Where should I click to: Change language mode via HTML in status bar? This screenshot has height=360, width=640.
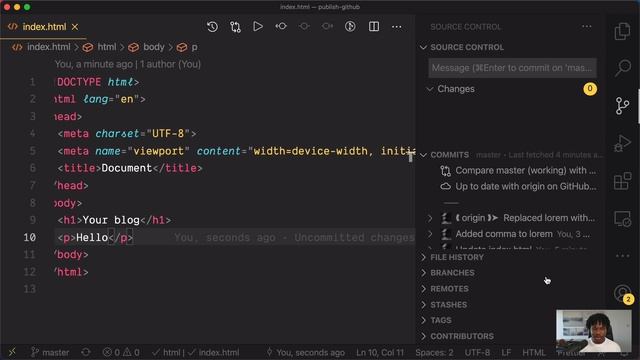click(533, 352)
